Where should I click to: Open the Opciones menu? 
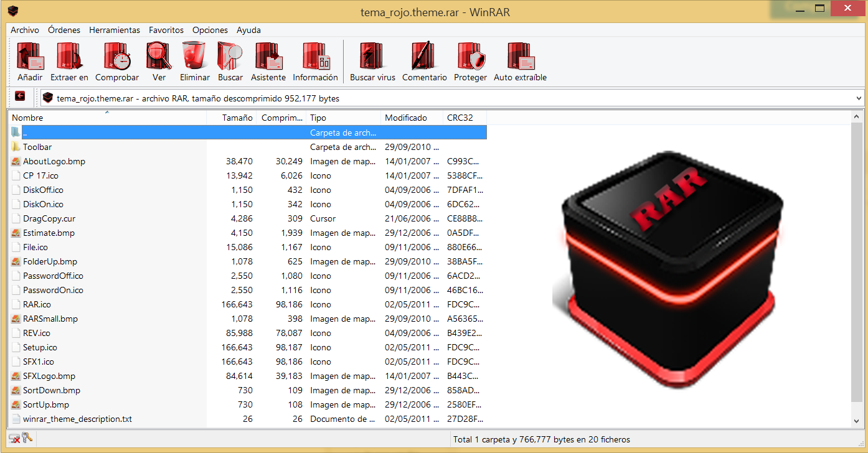(x=210, y=30)
